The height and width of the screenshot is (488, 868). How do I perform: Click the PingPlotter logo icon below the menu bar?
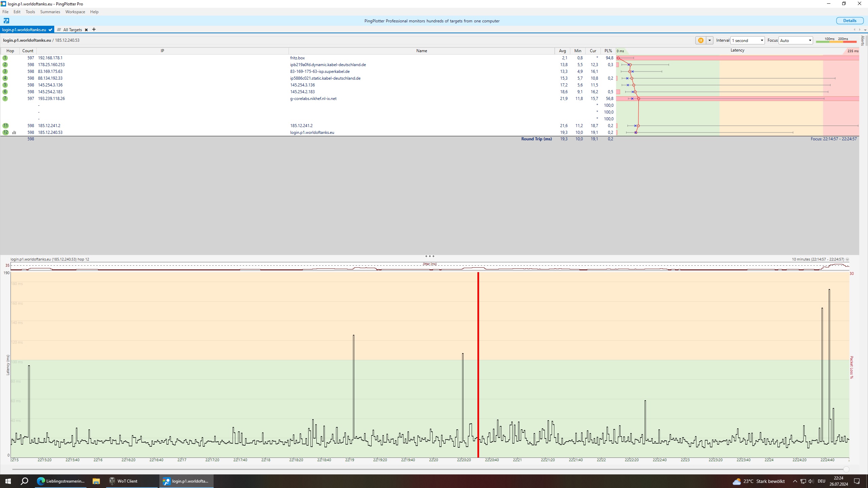pos(6,21)
